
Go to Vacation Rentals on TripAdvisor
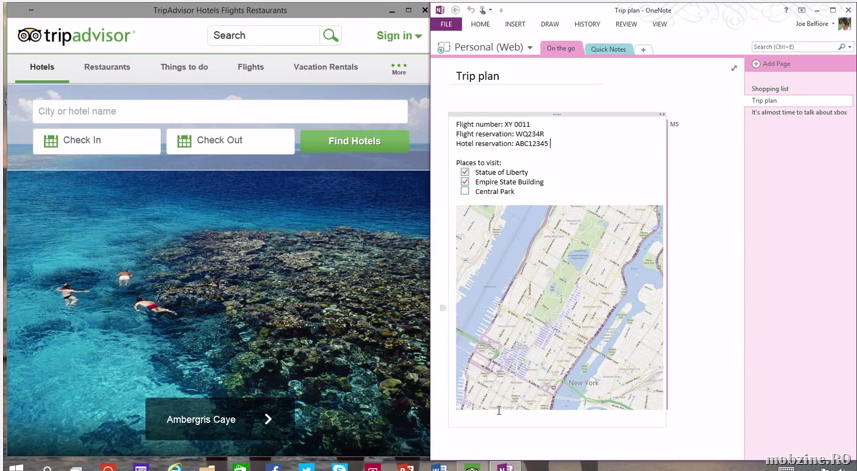coord(326,67)
